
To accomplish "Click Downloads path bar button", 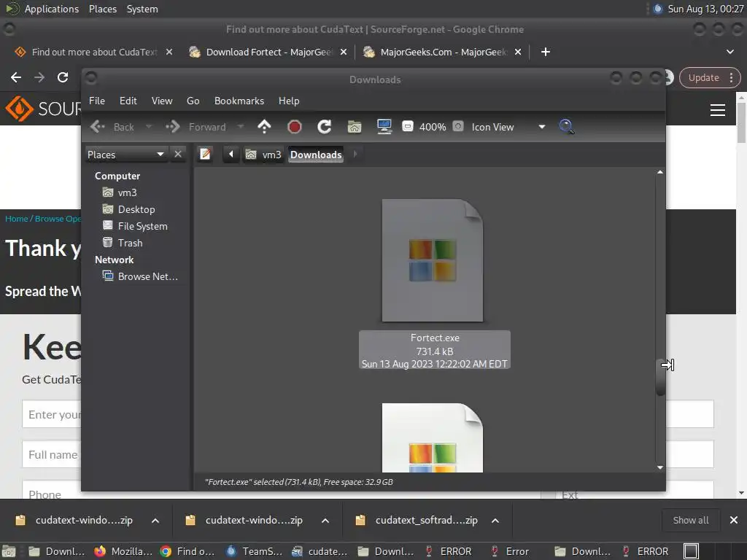I will point(316,155).
